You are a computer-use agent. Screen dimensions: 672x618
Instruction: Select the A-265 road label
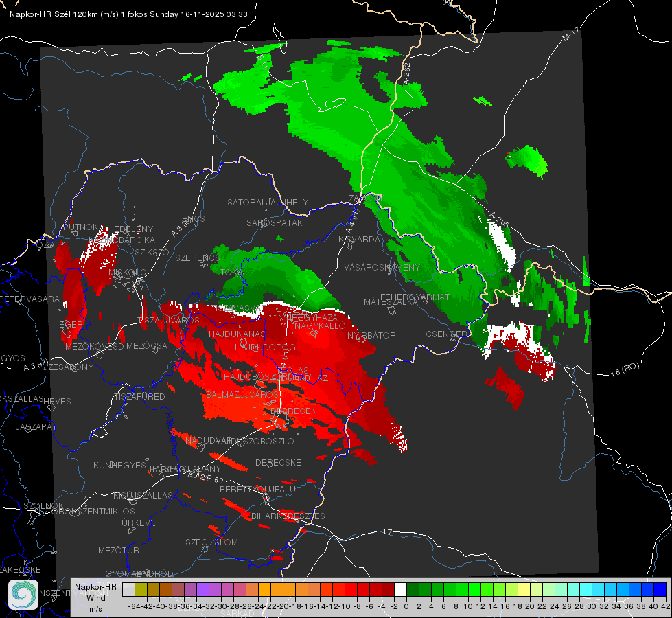(499, 220)
